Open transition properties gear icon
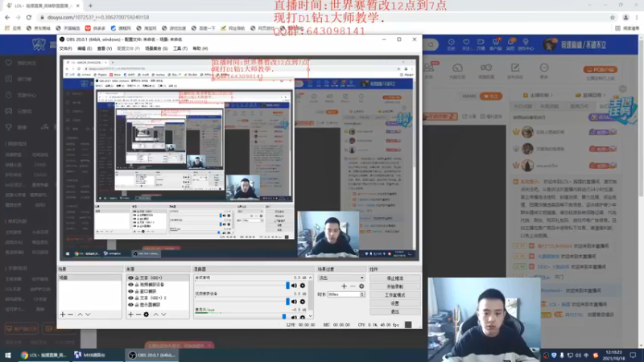Viewport: 644px width, 362px height. coord(361,286)
